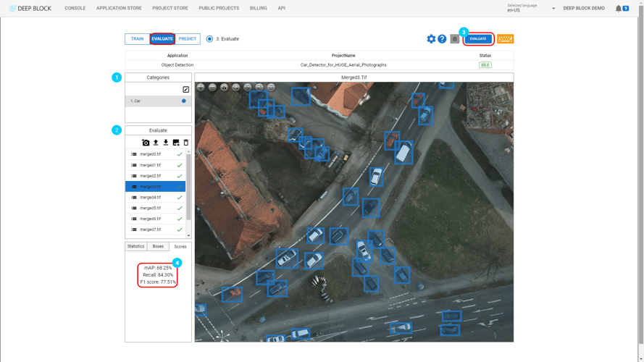Click the list icon beside merged4.tif
Image resolution: width=644 pixels, height=362 pixels.
coord(134,198)
